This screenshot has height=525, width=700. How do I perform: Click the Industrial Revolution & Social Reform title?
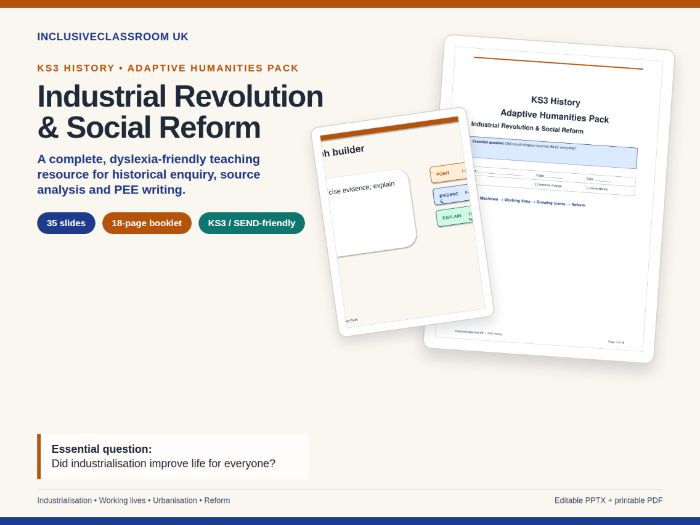pyautogui.click(x=180, y=112)
